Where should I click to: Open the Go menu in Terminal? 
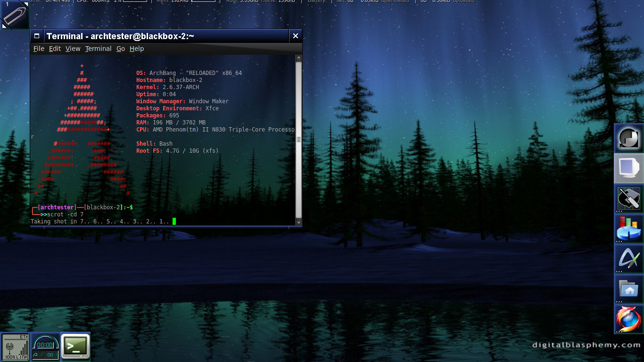121,49
